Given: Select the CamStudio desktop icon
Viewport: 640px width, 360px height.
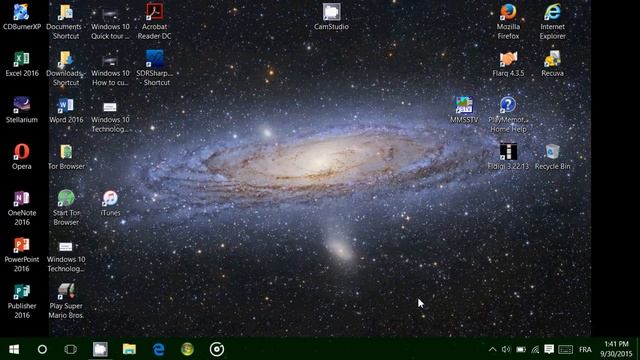Looking at the screenshot, I should click(331, 17).
